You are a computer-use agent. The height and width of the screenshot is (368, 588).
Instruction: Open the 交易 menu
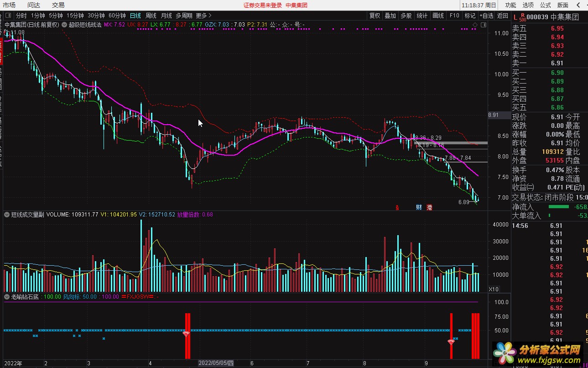pyautogui.click(x=58, y=5)
